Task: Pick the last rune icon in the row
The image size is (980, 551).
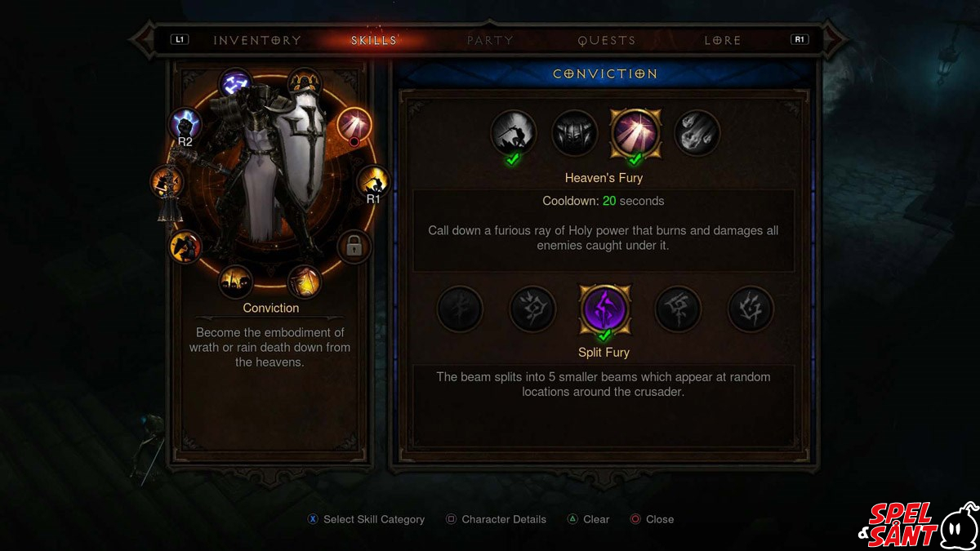Action: tap(751, 309)
